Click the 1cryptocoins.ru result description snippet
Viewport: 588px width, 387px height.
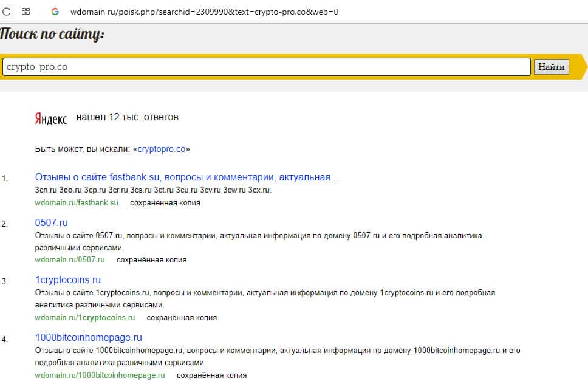(x=265, y=298)
